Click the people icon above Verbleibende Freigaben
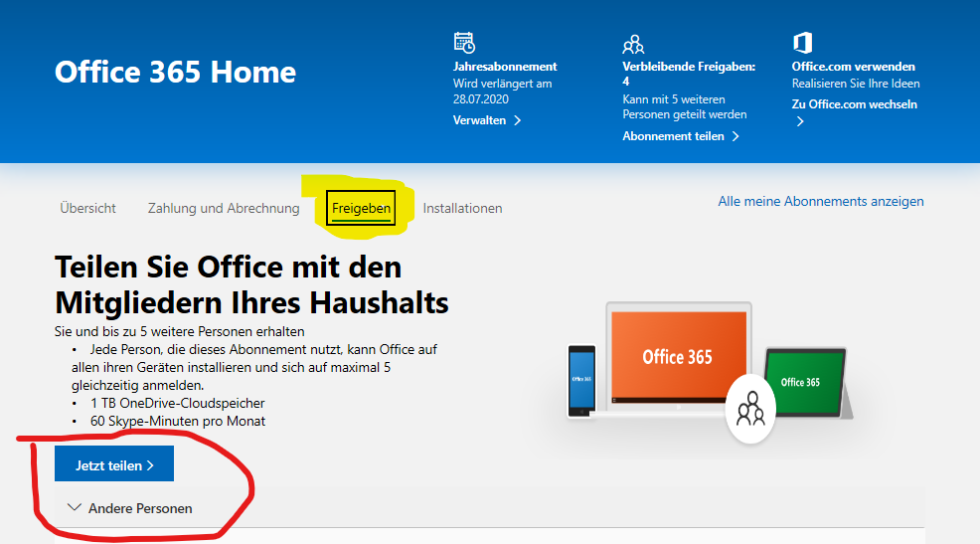Screen dimensions: 980x544 pos(633,45)
